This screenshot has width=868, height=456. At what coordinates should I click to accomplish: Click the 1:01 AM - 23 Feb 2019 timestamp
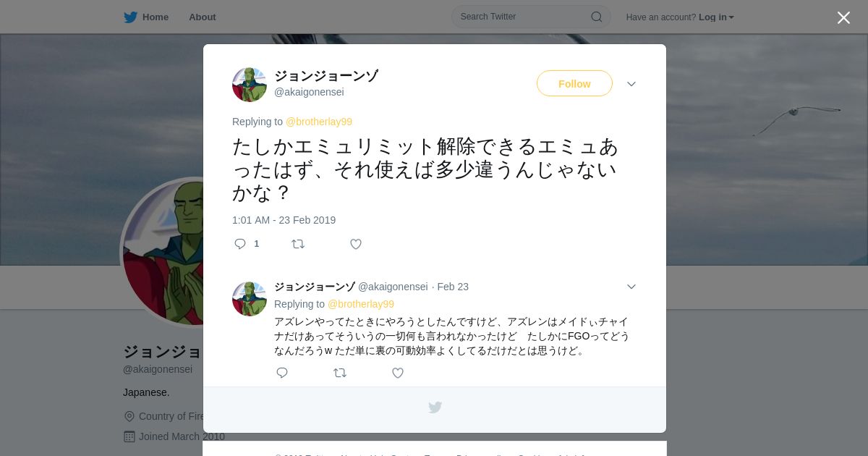284,220
